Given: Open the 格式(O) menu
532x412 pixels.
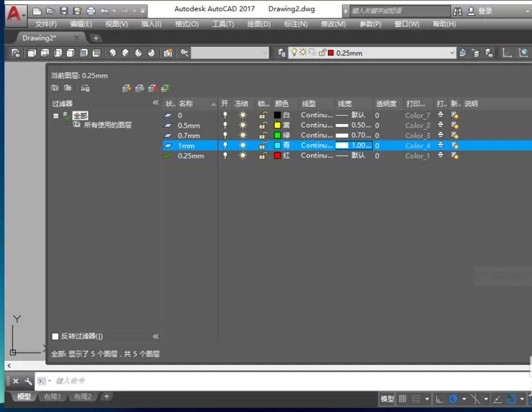Looking at the screenshot, I should click(x=187, y=24).
